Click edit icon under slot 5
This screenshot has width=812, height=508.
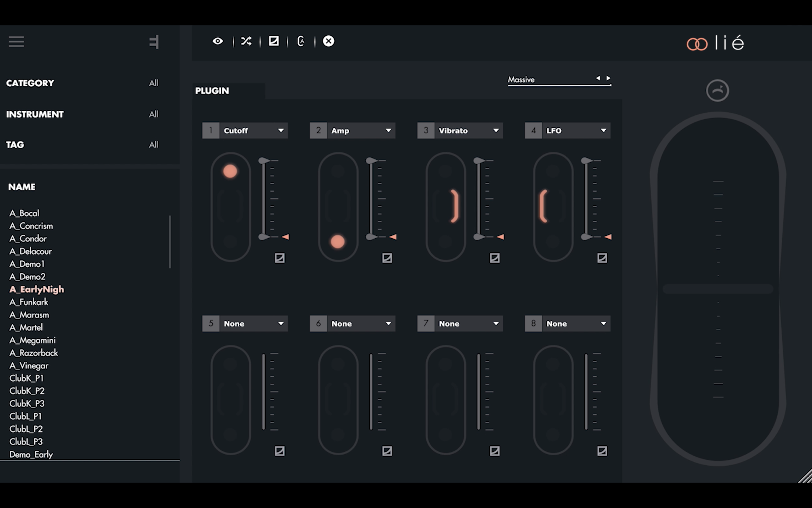(279, 451)
